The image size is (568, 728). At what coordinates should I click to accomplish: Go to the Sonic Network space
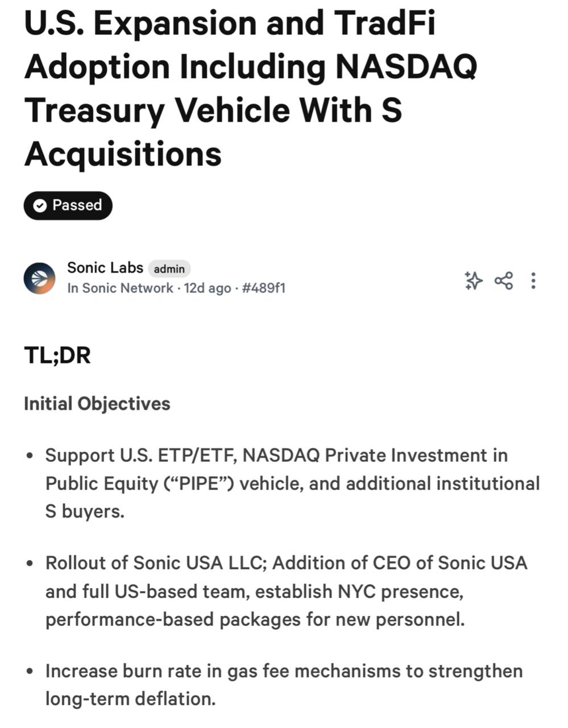tap(120, 288)
